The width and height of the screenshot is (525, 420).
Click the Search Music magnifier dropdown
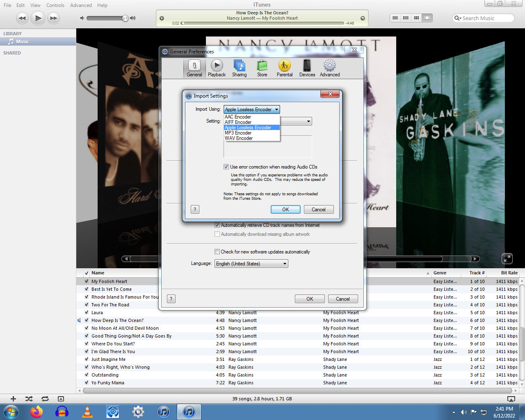[458, 18]
